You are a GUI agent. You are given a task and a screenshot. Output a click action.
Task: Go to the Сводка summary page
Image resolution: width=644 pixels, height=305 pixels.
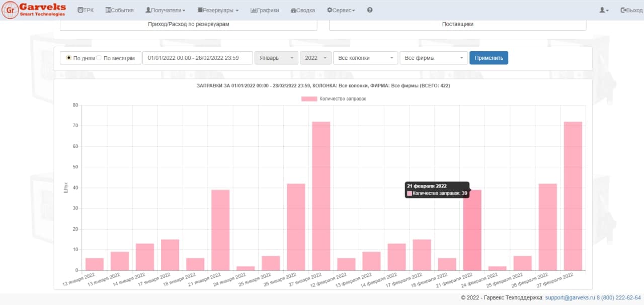[x=303, y=10]
